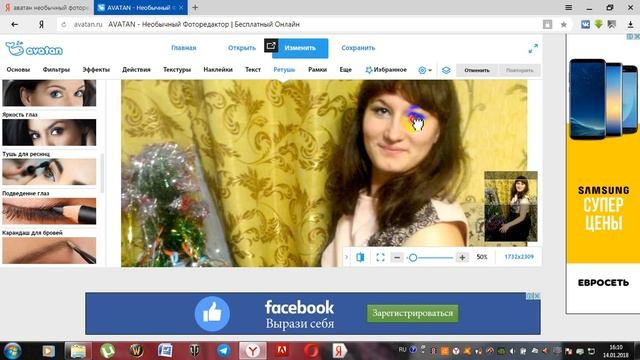Click the Yandex Я home button

coord(41,24)
